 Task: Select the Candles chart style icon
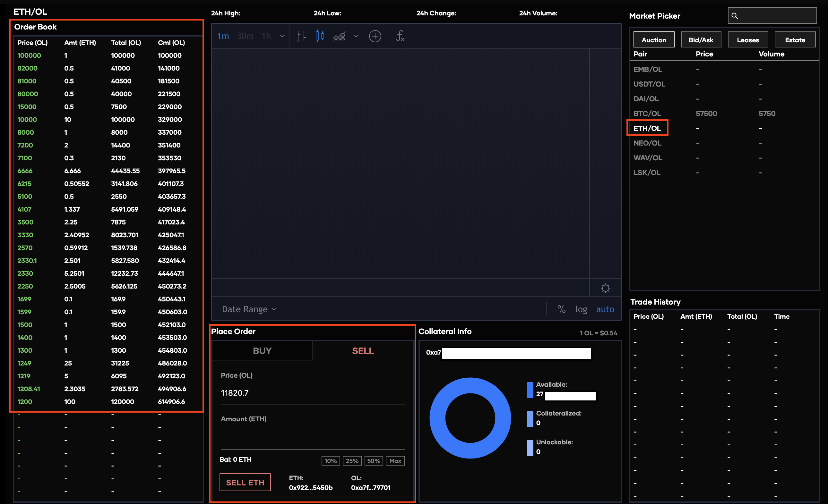pyautogui.click(x=320, y=36)
